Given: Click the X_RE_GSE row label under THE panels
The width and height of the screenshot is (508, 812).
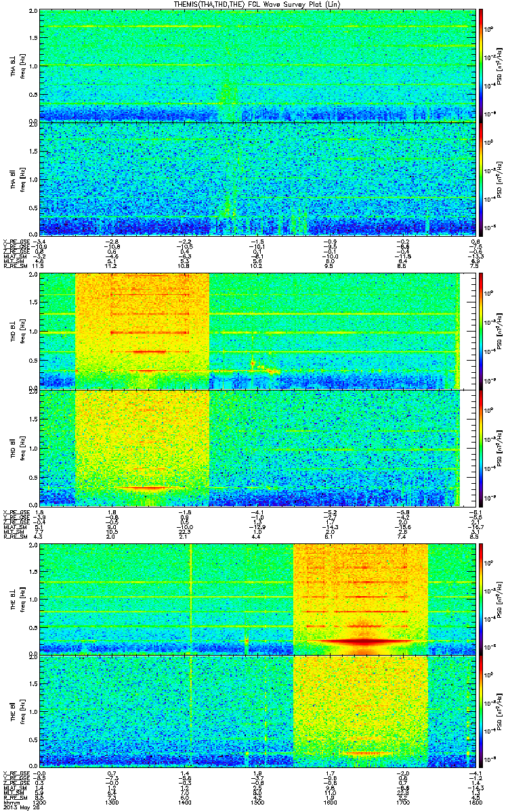Looking at the screenshot, I should 16,773.
